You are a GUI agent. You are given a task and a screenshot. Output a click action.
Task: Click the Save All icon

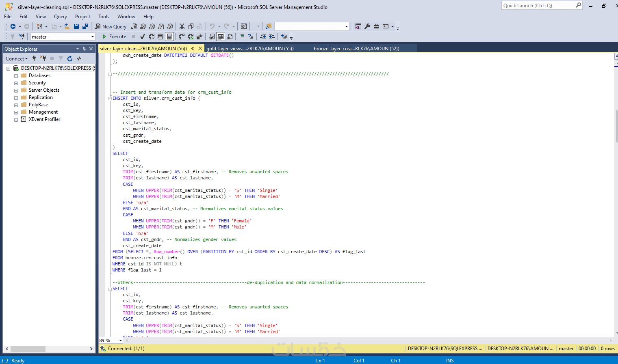coord(85,26)
